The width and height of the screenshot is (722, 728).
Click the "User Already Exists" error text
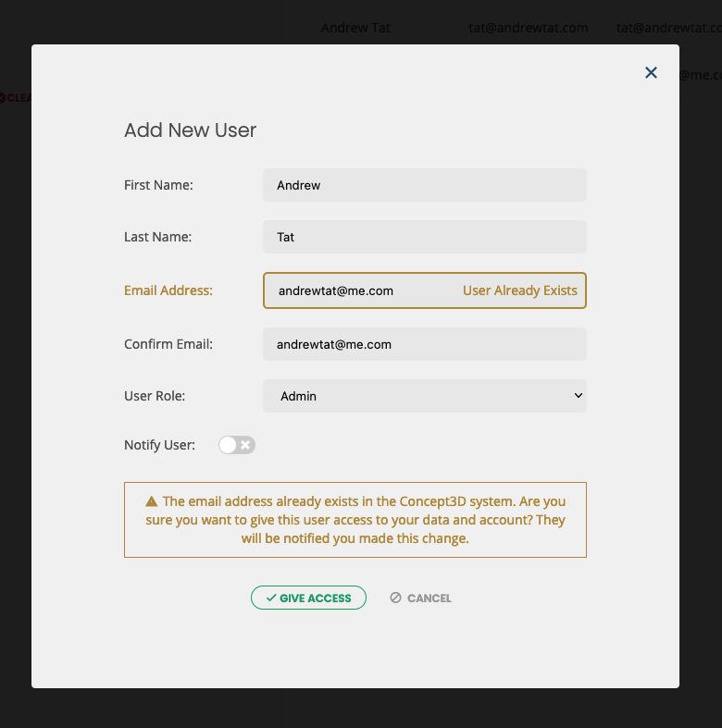click(x=519, y=290)
